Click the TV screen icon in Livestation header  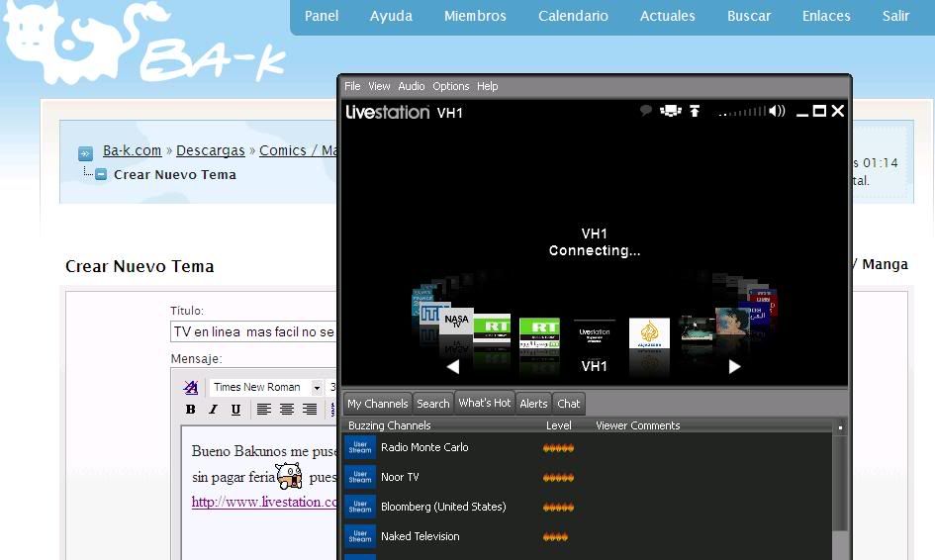point(670,111)
